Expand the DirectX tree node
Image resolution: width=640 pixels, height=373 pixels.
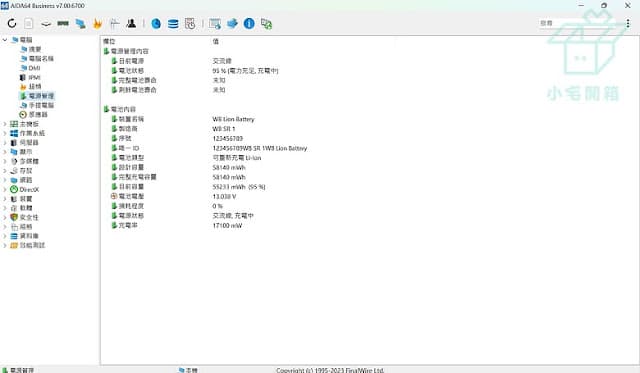[5, 189]
